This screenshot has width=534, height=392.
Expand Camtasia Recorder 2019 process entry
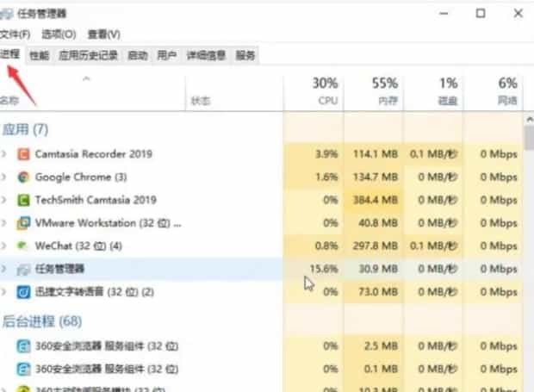[4, 154]
